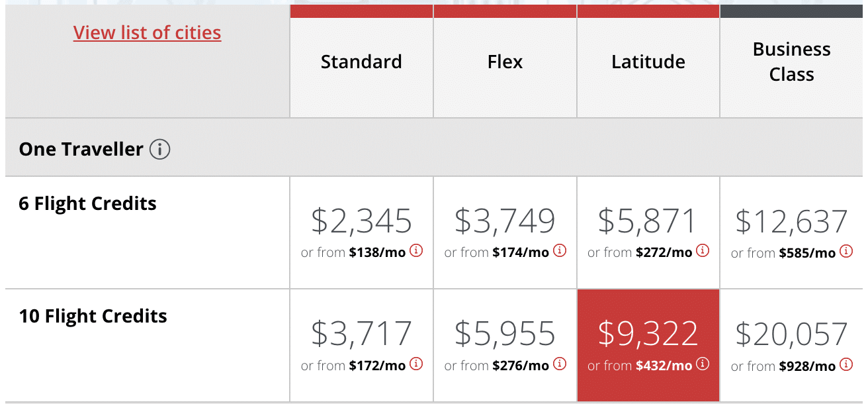Click info icon beside $585/mo Business Class price
The width and height of the screenshot is (868, 404).
(846, 251)
